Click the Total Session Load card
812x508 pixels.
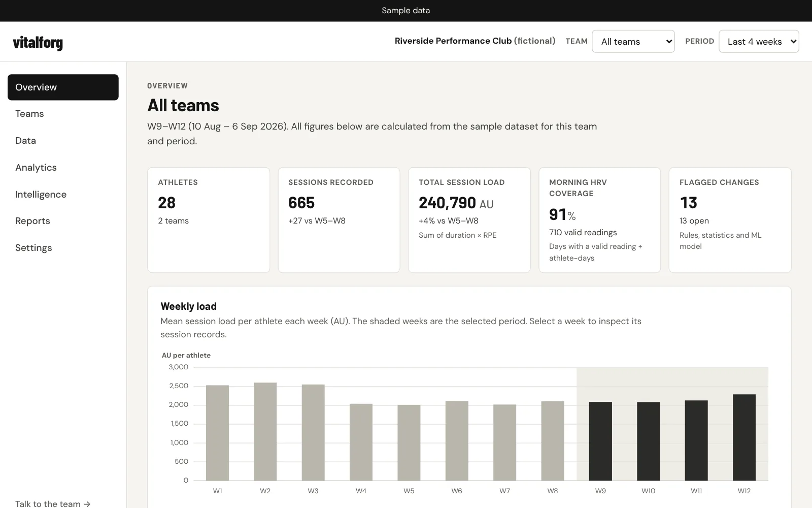click(x=469, y=220)
